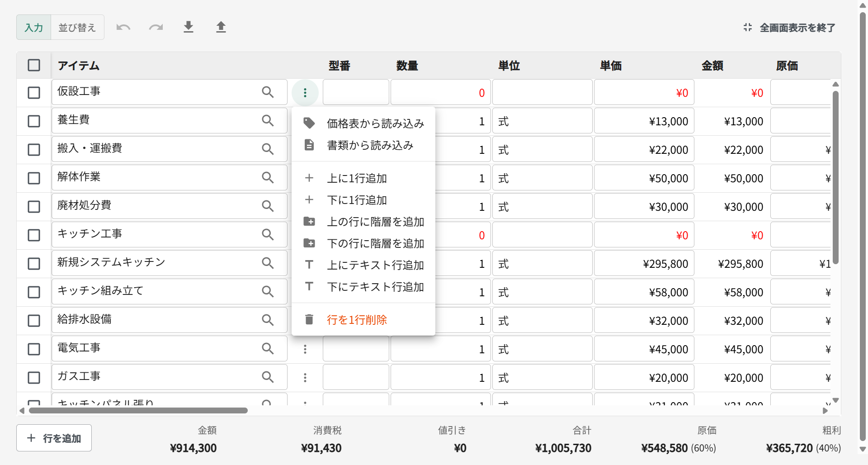The height and width of the screenshot is (465, 868).
Task: Click the redo icon in the toolbar
Action: pyautogui.click(x=156, y=27)
